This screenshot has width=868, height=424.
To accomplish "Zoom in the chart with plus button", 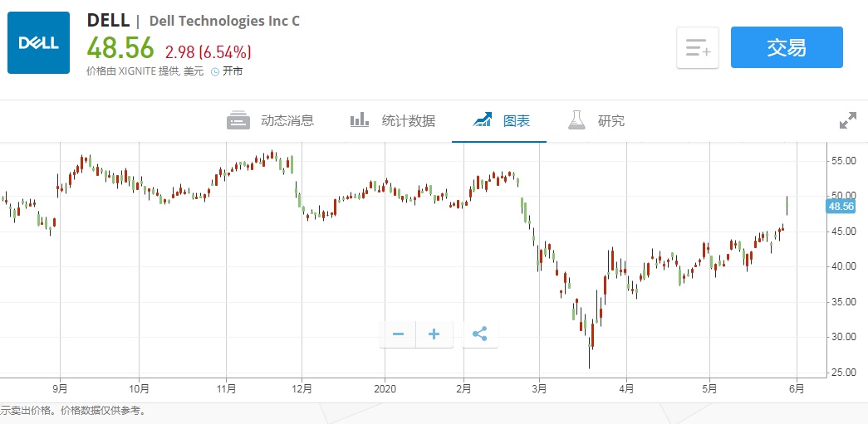I will pyautogui.click(x=434, y=334).
